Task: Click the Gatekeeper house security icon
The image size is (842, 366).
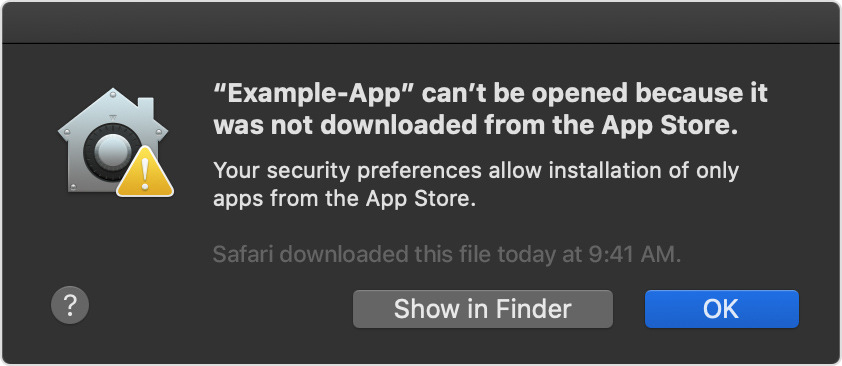Action: point(113,141)
